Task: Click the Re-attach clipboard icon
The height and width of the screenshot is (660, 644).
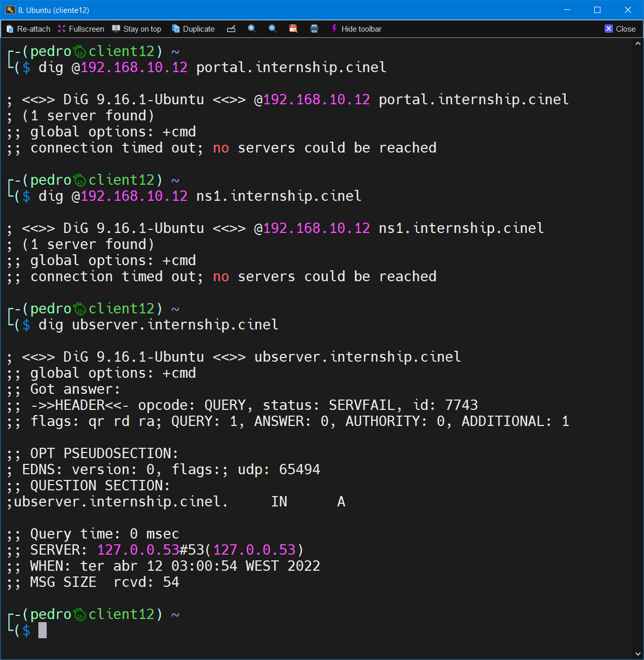Action: coord(10,29)
